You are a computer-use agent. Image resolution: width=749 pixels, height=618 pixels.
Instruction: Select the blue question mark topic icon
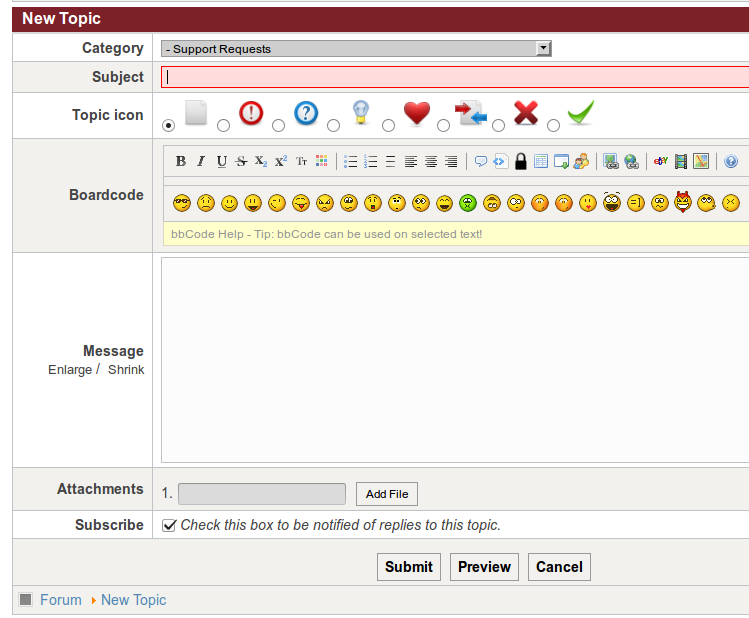click(278, 126)
